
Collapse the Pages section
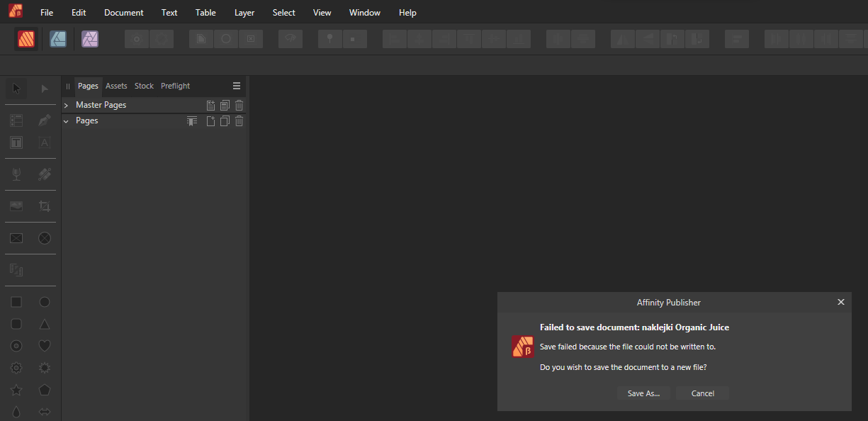point(66,121)
